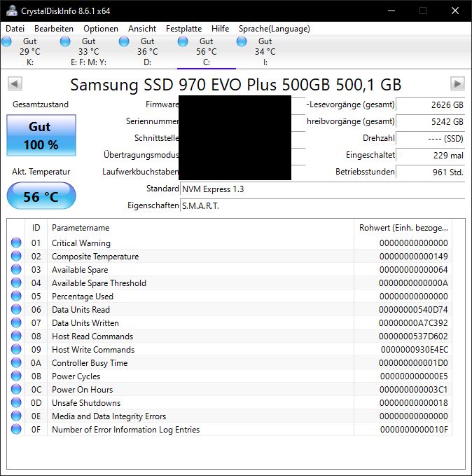Click status orb for Unsafe Shutdowns
The image size is (472, 476).
(16, 402)
